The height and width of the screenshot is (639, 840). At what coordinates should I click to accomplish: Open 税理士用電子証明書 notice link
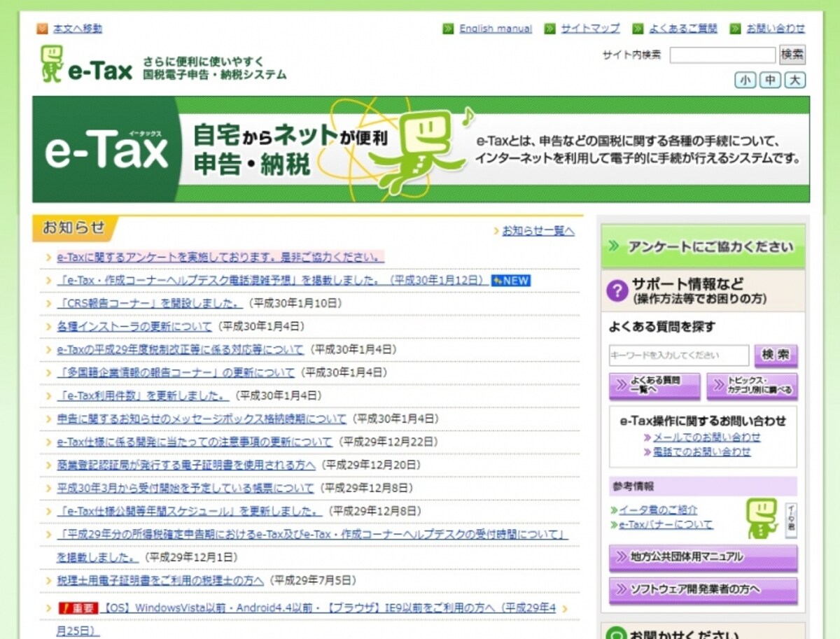pyautogui.click(x=160, y=580)
